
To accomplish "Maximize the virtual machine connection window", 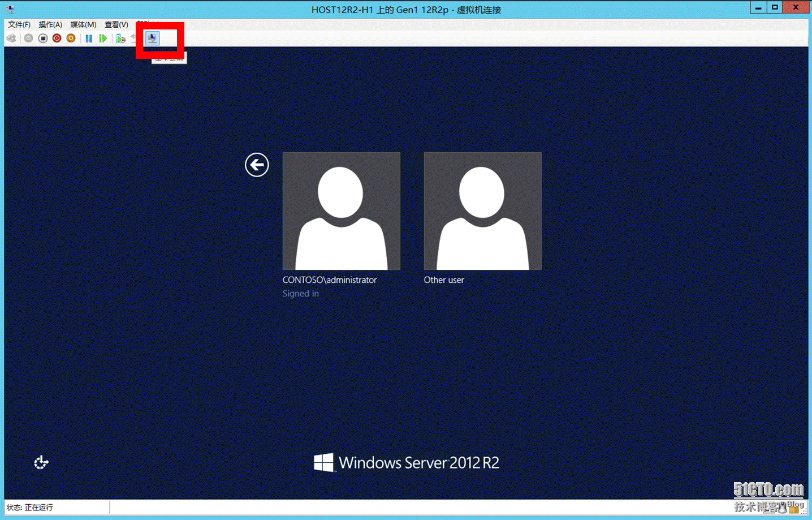I will [775, 7].
